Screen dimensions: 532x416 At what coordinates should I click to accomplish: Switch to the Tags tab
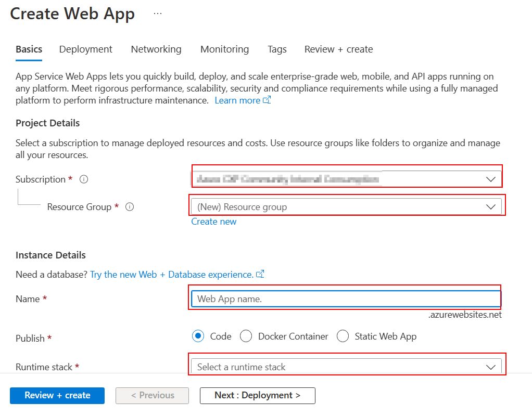[277, 49]
